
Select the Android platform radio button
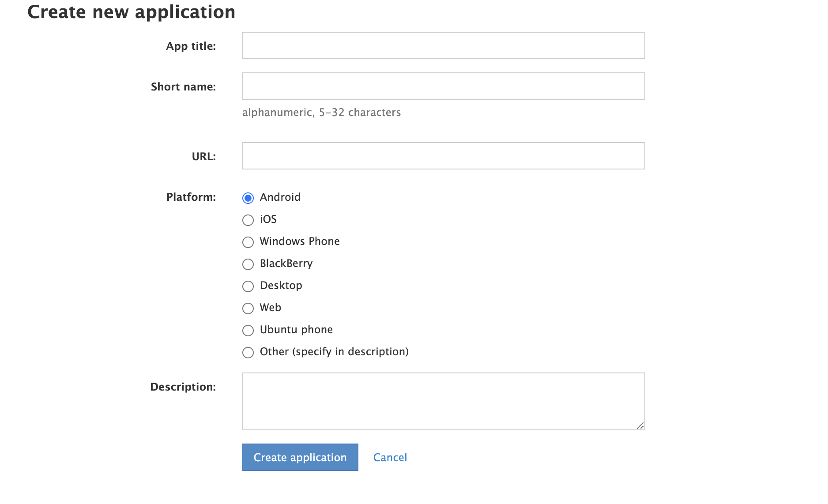tap(248, 198)
